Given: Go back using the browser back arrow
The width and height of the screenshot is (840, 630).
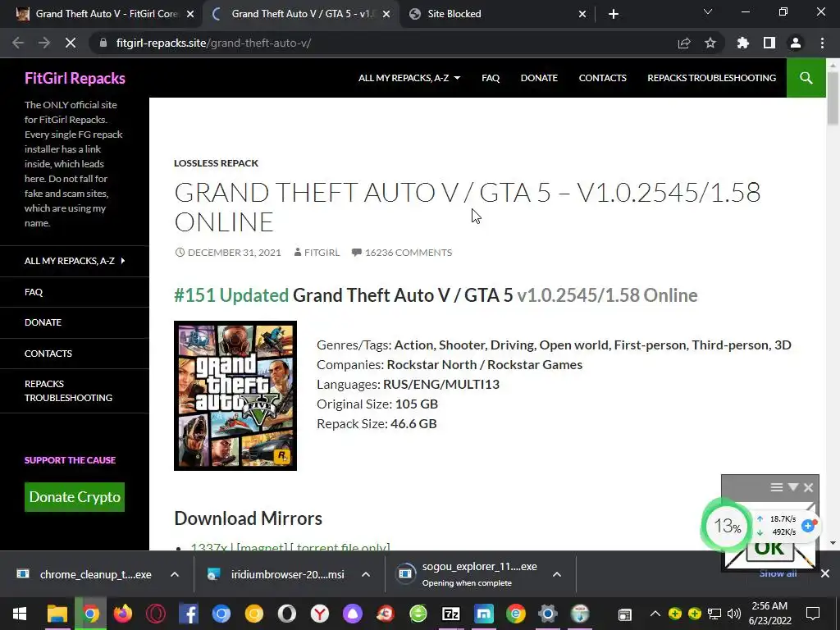Looking at the screenshot, I should [x=18, y=43].
